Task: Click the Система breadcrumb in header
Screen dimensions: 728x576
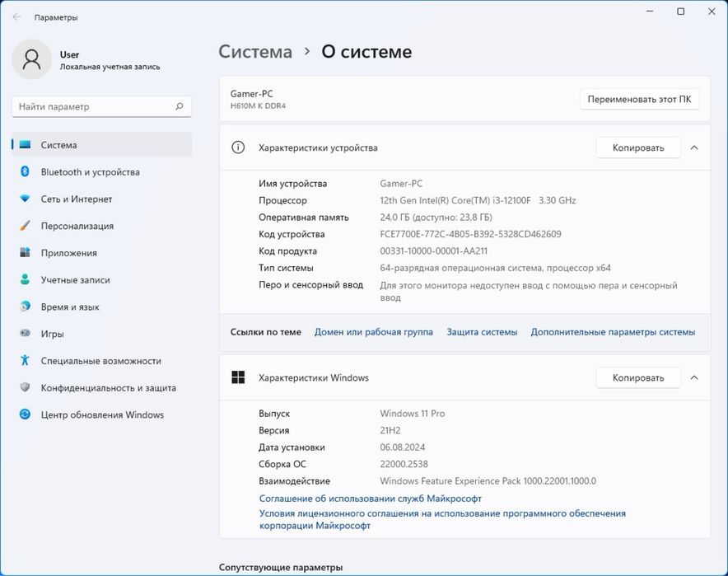Action: tap(255, 52)
